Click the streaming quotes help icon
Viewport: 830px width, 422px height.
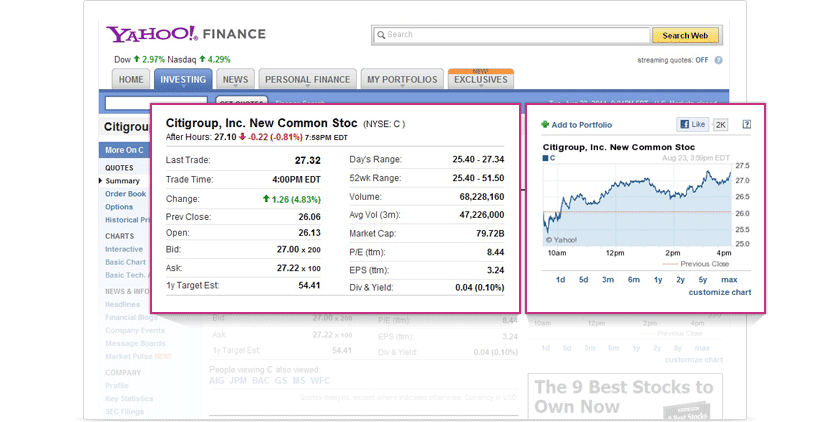click(x=718, y=60)
